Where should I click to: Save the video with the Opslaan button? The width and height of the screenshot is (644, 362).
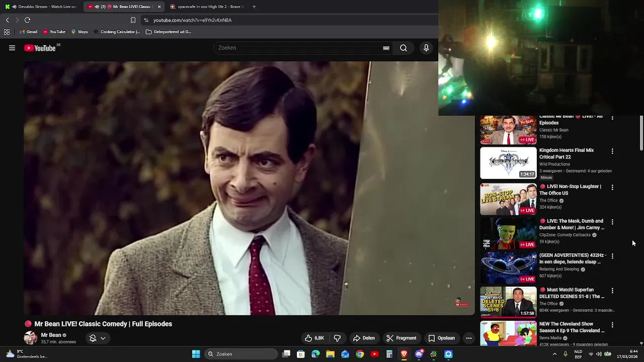442,338
